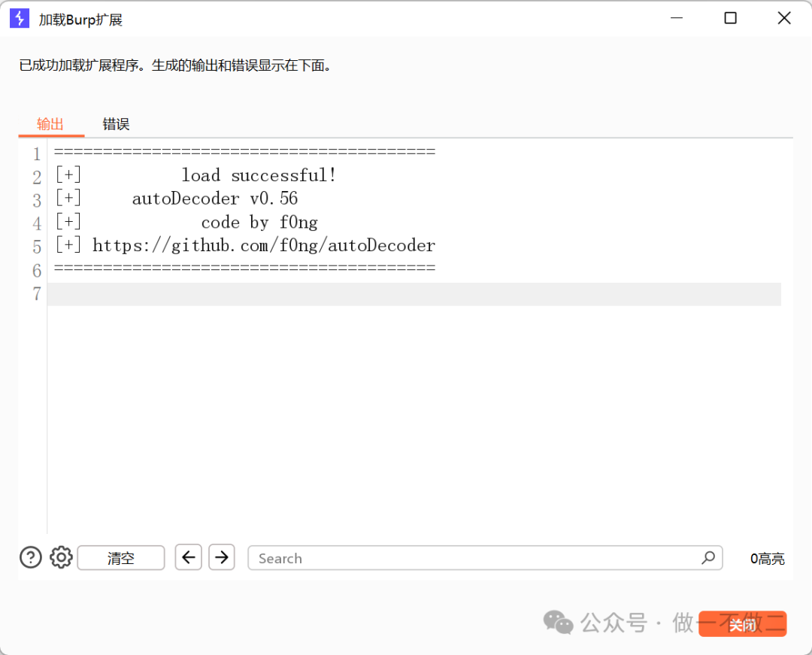Click the next search match arrow
This screenshot has height=655, width=812.
(x=222, y=557)
